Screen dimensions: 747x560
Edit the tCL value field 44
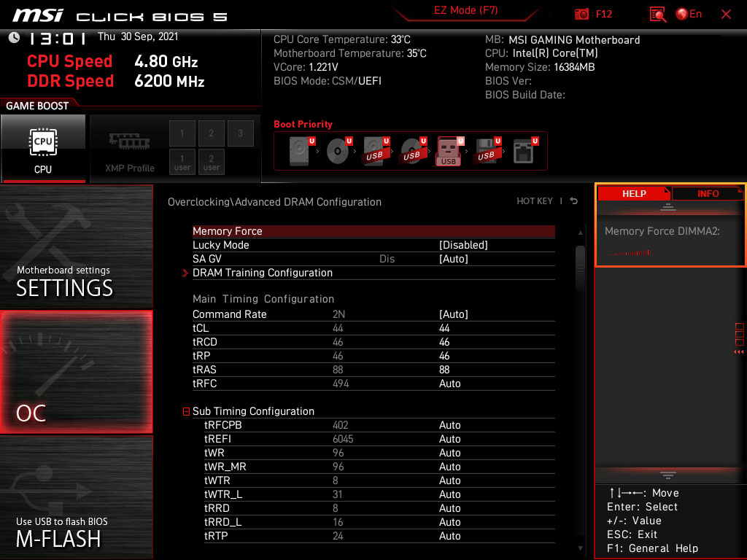coord(444,328)
